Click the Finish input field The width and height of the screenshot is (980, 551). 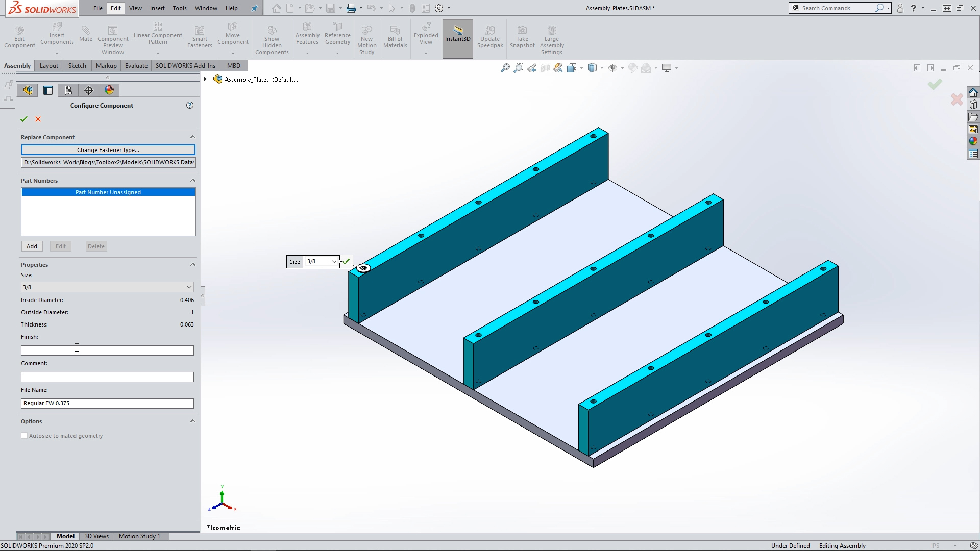(x=107, y=350)
